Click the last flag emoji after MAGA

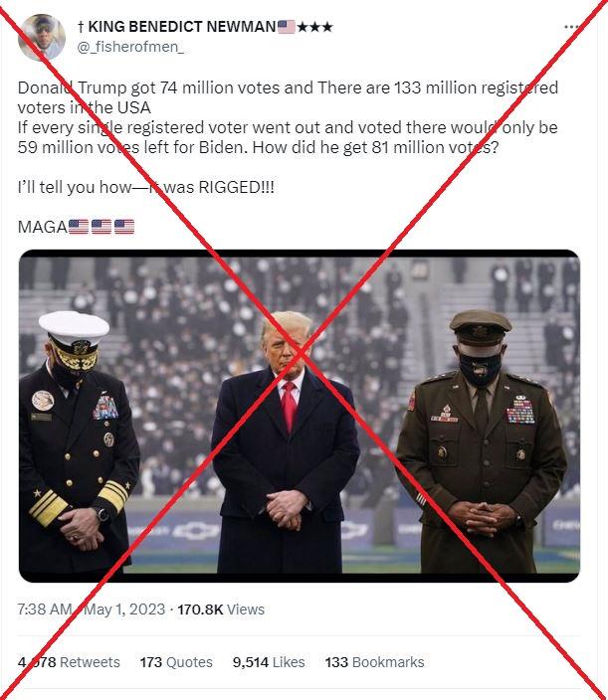(123, 227)
